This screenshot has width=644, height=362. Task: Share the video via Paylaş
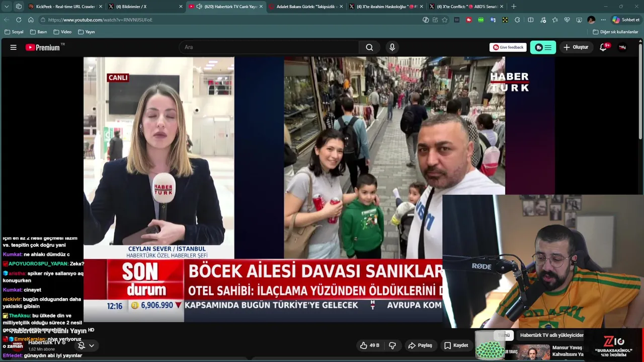[420, 345]
